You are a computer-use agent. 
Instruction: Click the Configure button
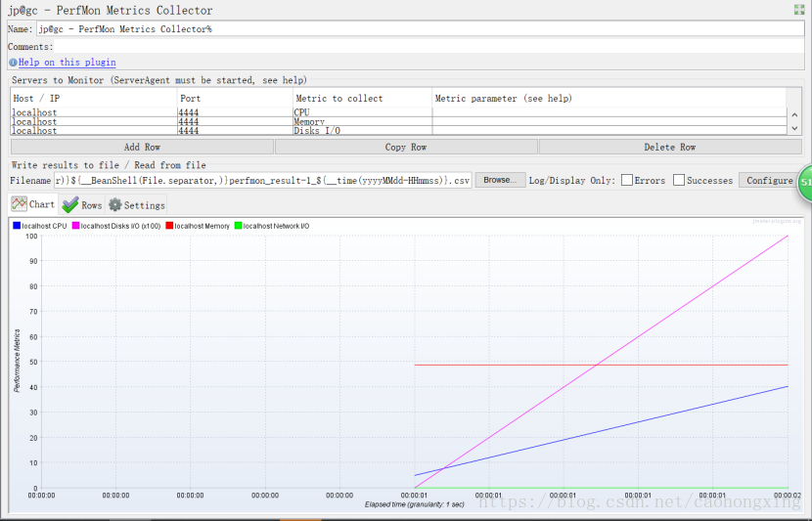click(x=769, y=180)
